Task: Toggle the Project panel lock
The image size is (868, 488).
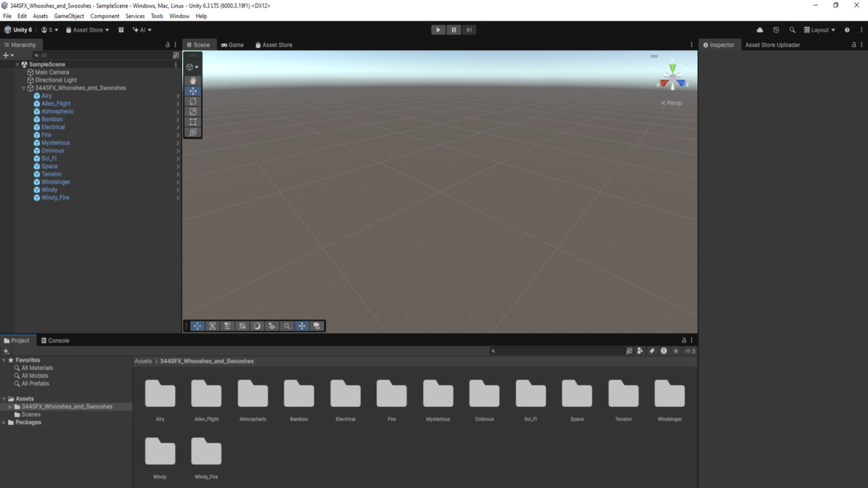Action: [x=684, y=341]
